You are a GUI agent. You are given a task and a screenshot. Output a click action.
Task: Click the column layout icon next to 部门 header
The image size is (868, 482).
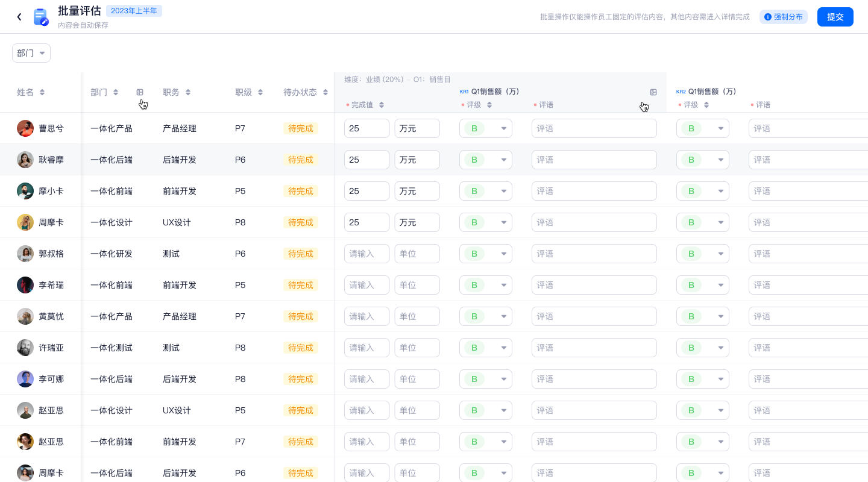point(140,92)
